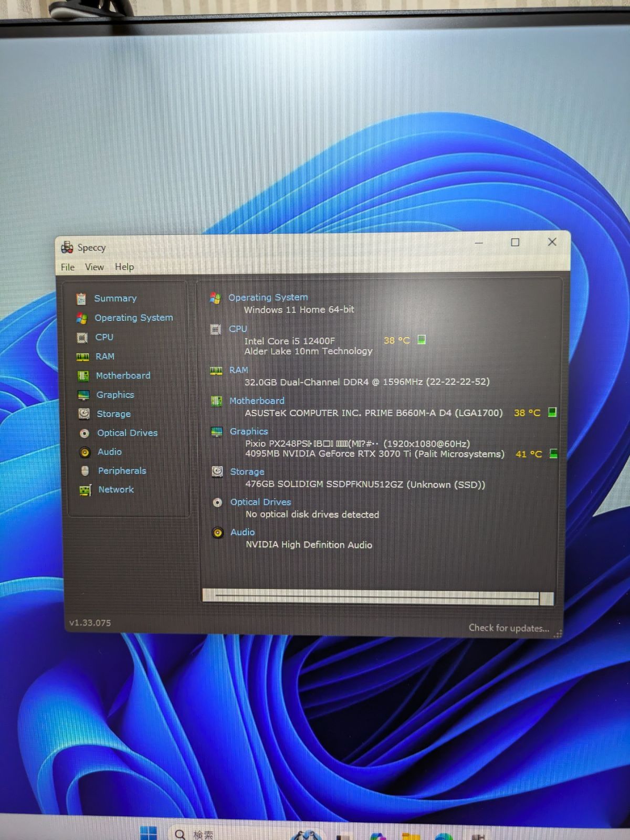
Task: Click the Optical Drives heading in summary pane
Action: click(260, 502)
